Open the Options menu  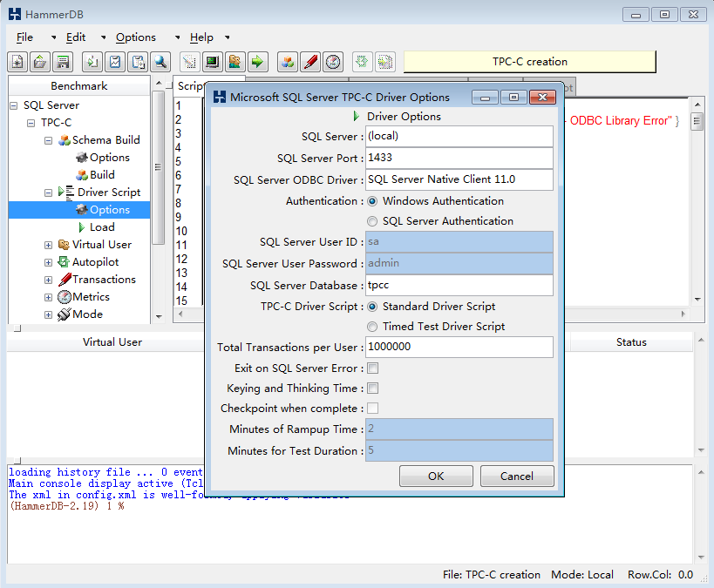coord(136,37)
